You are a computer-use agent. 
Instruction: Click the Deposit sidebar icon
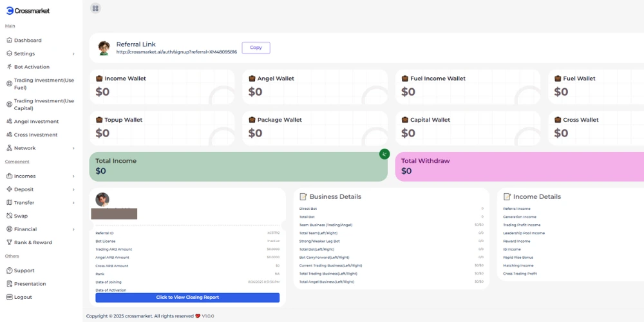(x=10, y=189)
